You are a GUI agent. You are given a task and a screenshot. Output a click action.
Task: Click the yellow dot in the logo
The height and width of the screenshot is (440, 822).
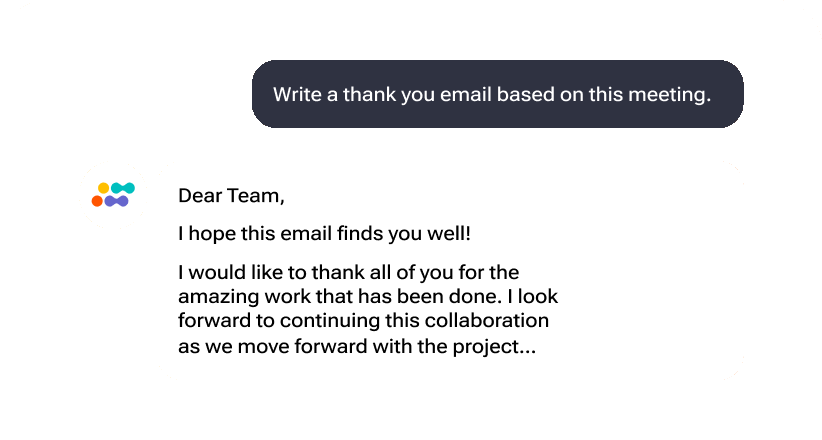[x=104, y=188]
